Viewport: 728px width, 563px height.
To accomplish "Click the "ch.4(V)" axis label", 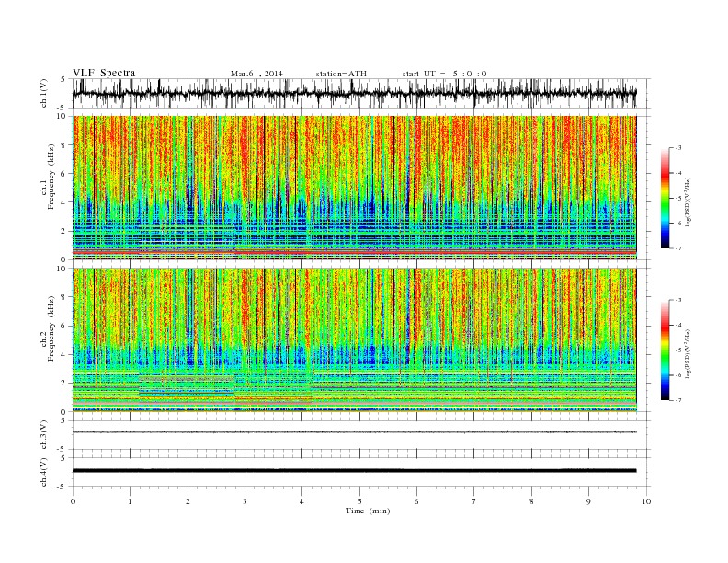I will pos(44,472).
